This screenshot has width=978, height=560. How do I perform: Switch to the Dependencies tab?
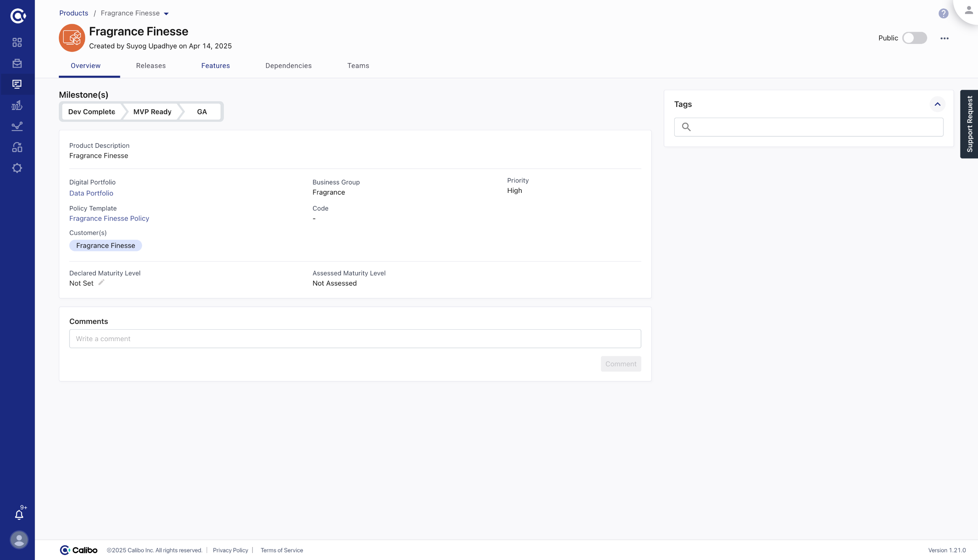(288, 66)
